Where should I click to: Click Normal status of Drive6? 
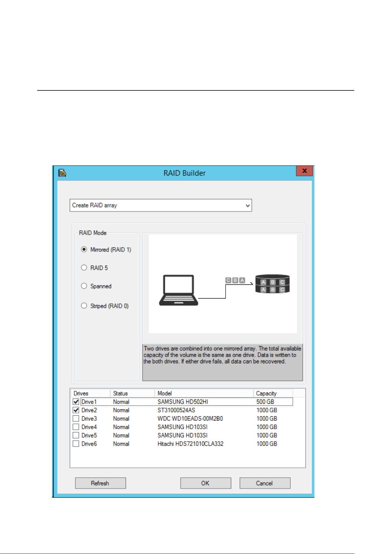(121, 444)
